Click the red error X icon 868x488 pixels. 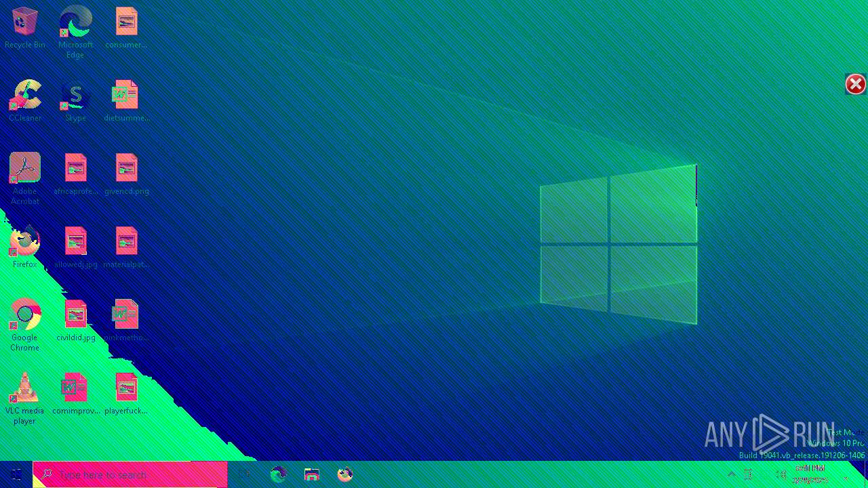[856, 84]
